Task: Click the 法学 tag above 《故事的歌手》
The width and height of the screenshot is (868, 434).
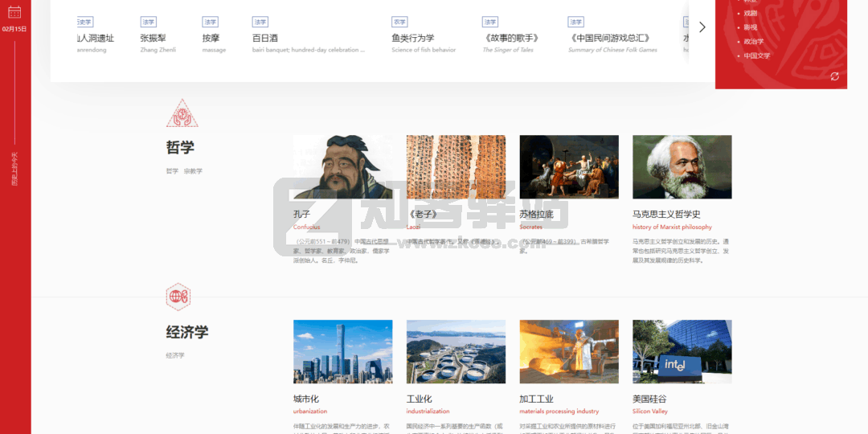Action: tap(490, 23)
